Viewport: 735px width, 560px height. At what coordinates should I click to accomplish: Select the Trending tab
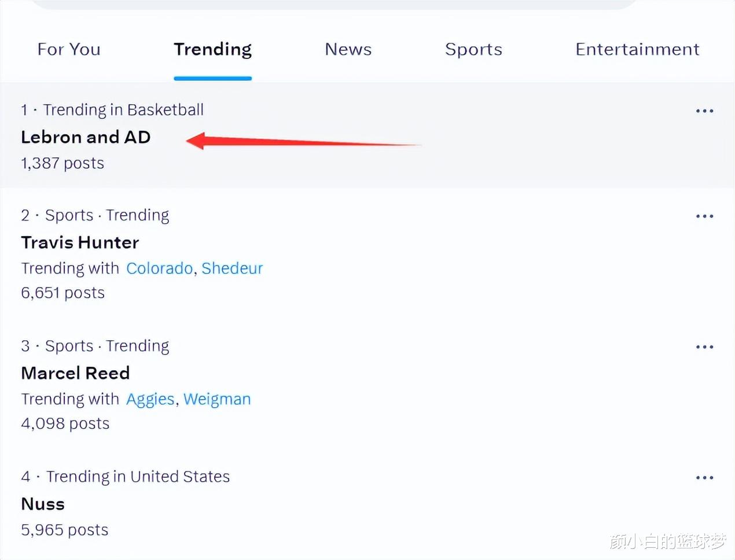click(x=212, y=49)
